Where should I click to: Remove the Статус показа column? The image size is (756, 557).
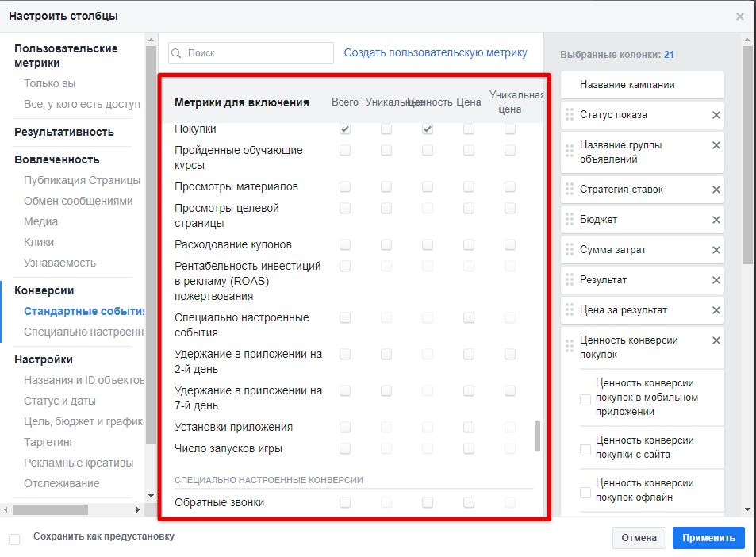pyautogui.click(x=716, y=115)
